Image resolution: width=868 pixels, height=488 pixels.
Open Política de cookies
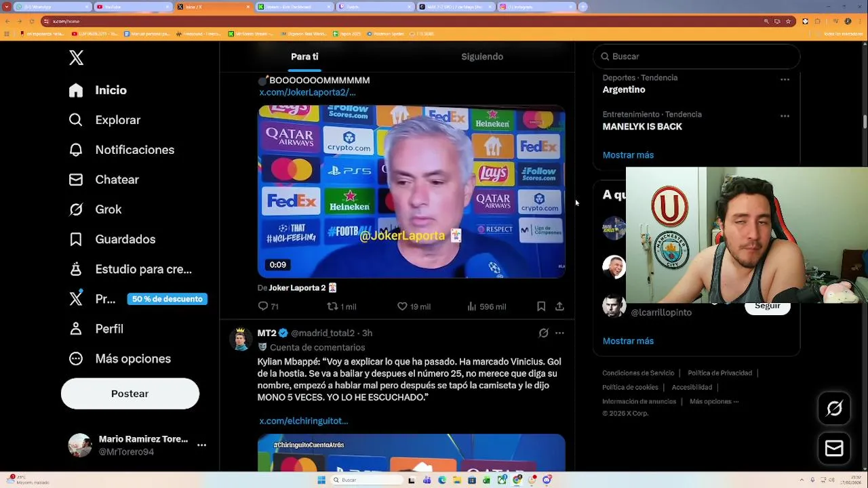click(630, 388)
